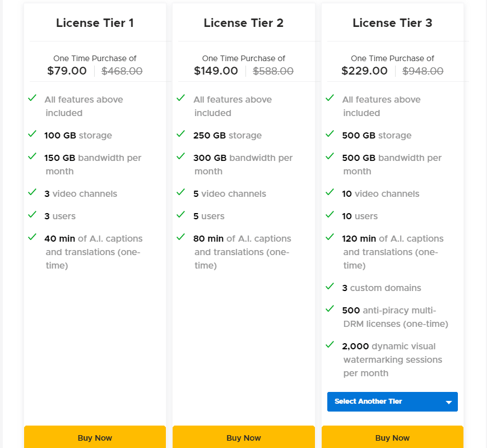Click the $79.00 price in Tier 1
The width and height of the screenshot is (487, 448).
pyautogui.click(x=67, y=71)
